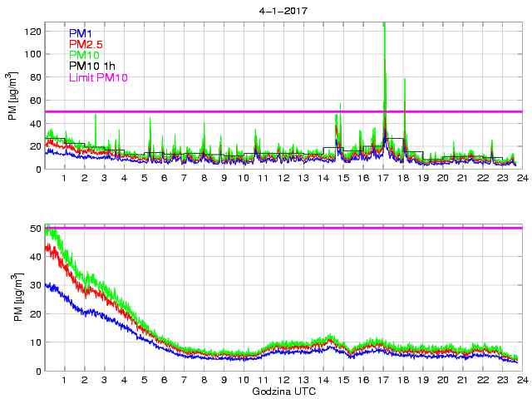This screenshot has width=532, height=399.
Task: Click hour 12 tick under the bottom chart
Action: click(x=283, y=380)
